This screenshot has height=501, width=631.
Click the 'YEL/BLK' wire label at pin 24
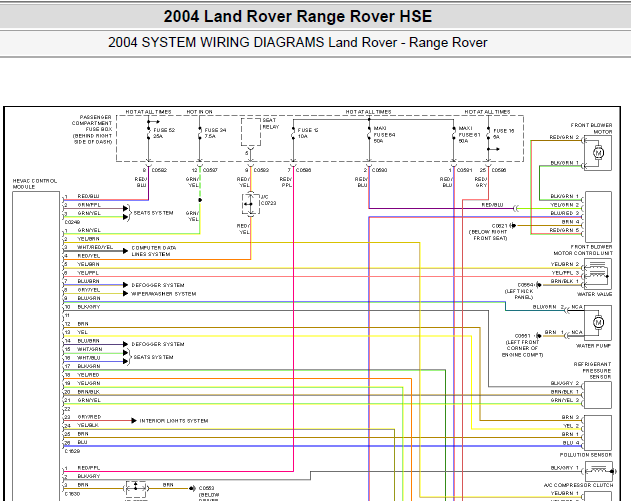(x=88, y=425)
